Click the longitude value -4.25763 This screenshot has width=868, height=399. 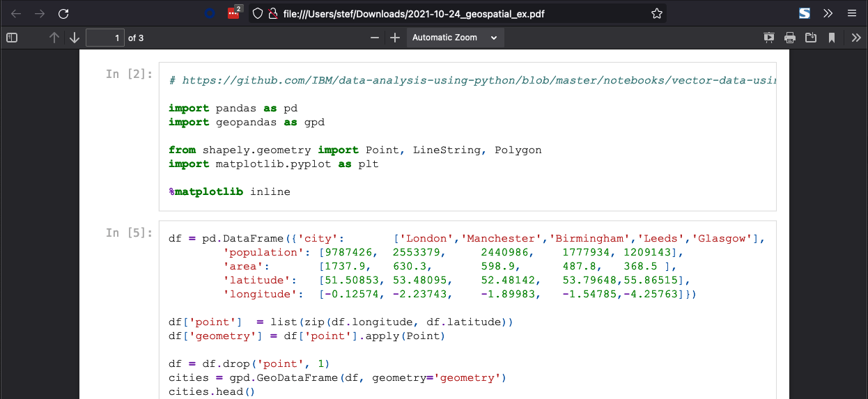654,295
